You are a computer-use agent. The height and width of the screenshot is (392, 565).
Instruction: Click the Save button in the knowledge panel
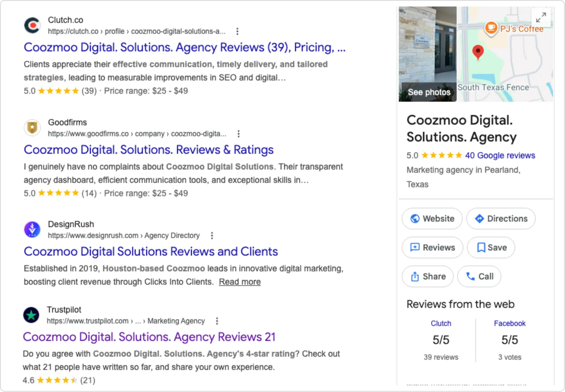(x=491, y=248)
